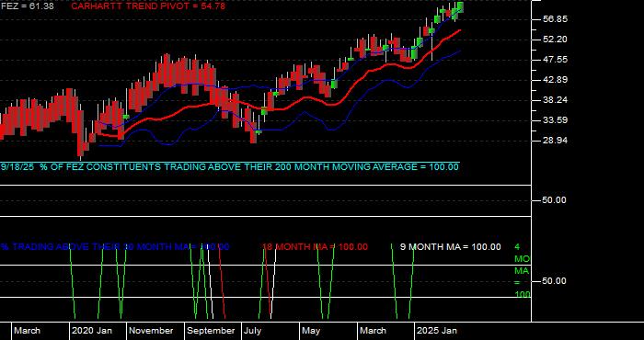Click the 56.85 price axis value
This screenshot has width=644, height=340.
pos(555,19)
